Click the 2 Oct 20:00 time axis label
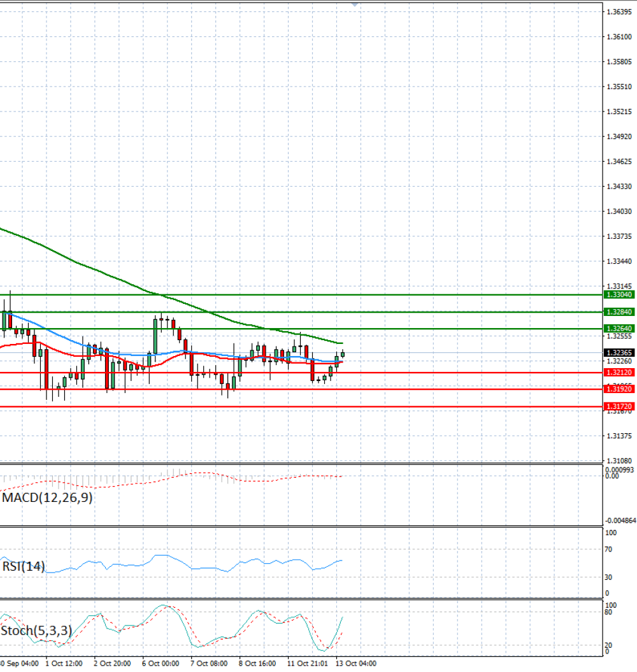 pos(112,664)
